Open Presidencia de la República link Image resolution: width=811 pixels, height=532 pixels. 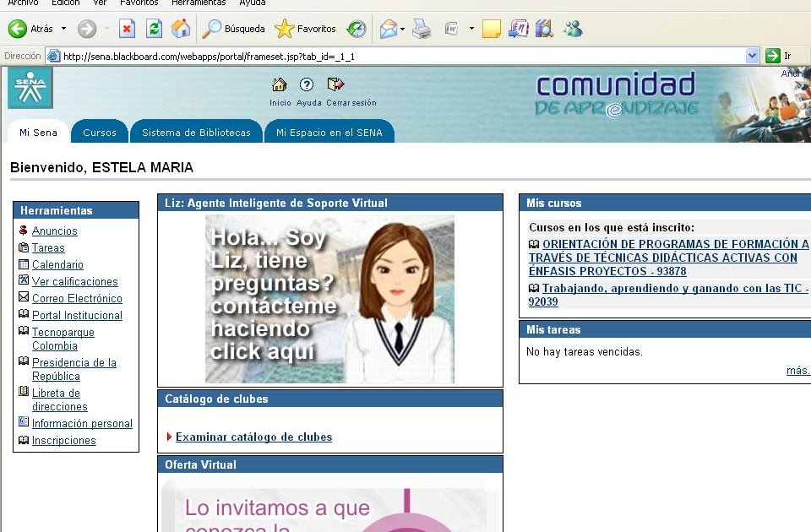[74, 370]
